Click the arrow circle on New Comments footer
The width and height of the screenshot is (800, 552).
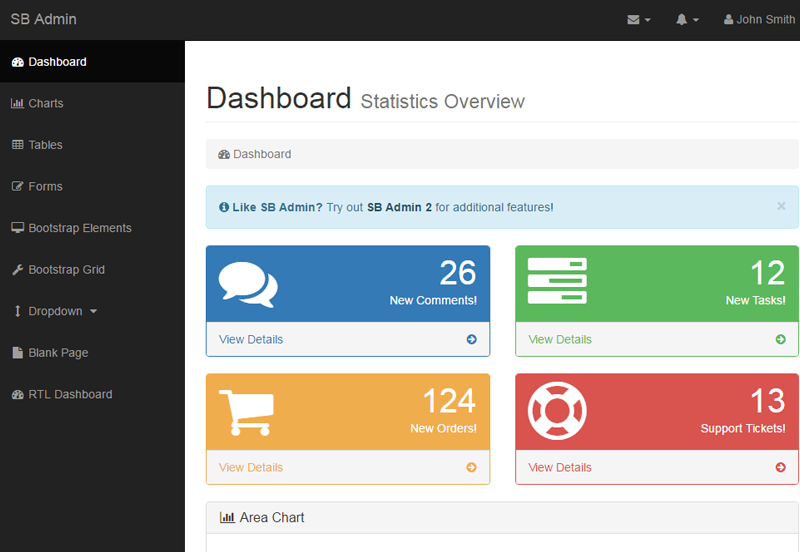(x=471, y=339)
